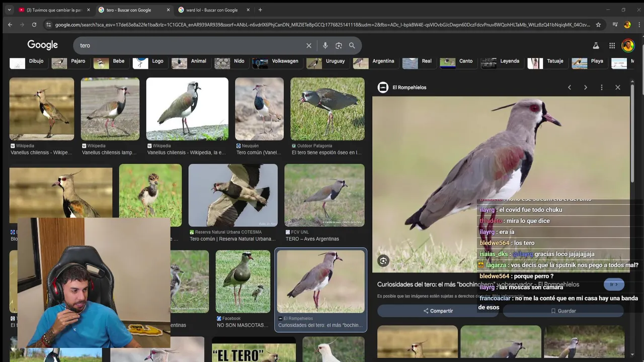Select the Argentina filter chip
Image resolution: width=644 pixels, height=362 pixels.
point(375,62)
